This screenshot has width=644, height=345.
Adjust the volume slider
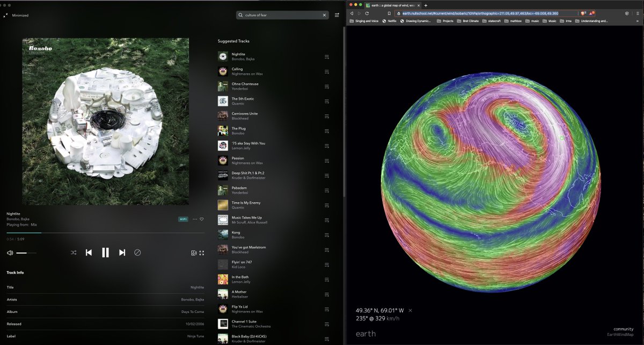(x=26, y=253)
